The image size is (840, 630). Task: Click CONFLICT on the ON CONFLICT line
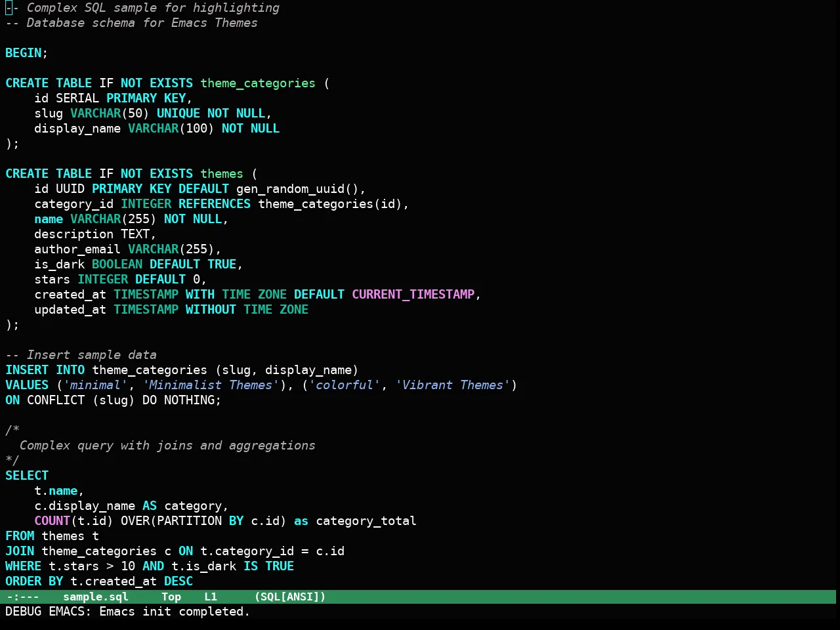pos(56,400)
